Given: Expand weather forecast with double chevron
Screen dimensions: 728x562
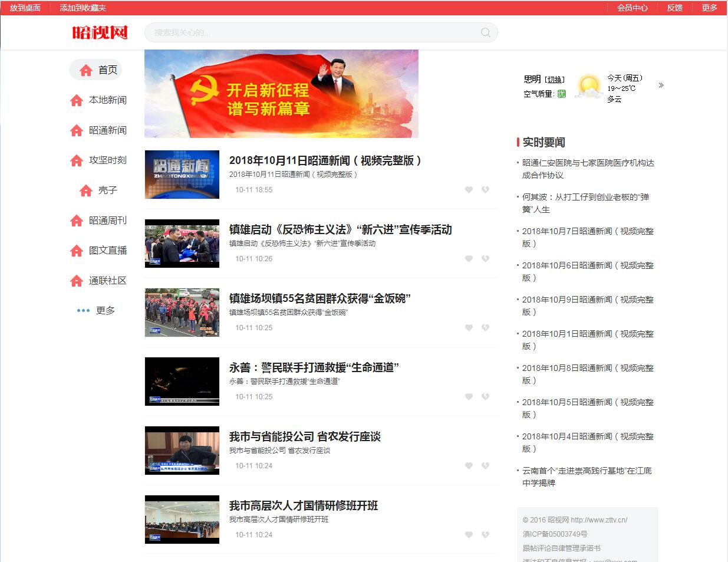Looking at the screenshot, I should [x=661, y=86].
